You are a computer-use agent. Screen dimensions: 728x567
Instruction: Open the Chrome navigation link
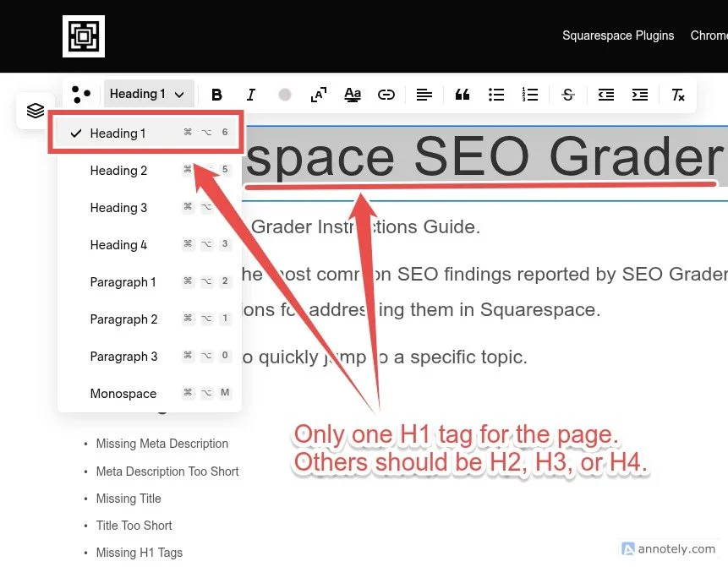709,35
